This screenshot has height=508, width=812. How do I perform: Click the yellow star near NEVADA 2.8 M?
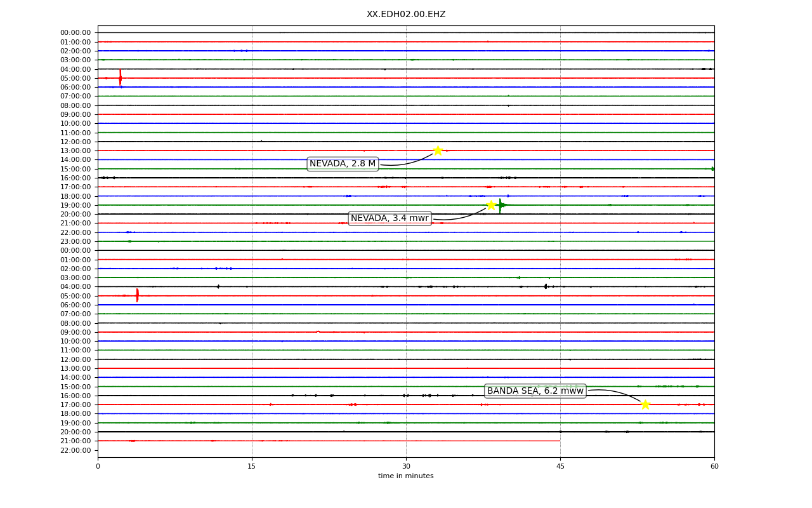tap(438, 150)
